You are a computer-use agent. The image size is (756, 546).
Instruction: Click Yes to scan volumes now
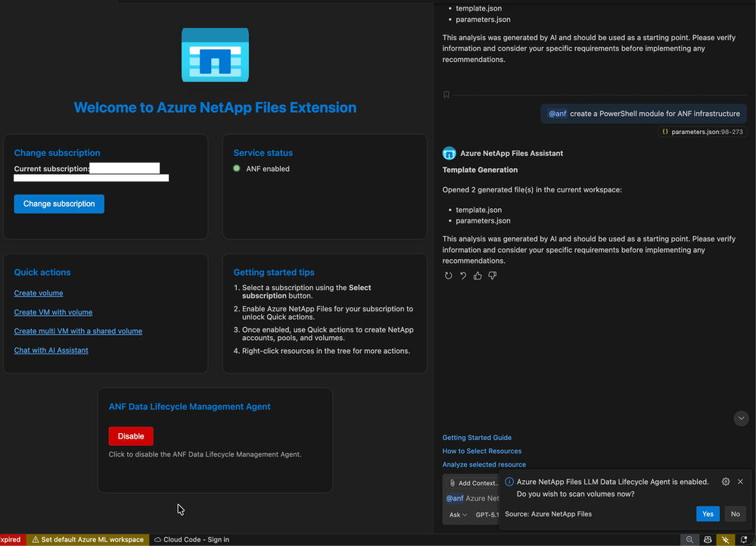708,513
